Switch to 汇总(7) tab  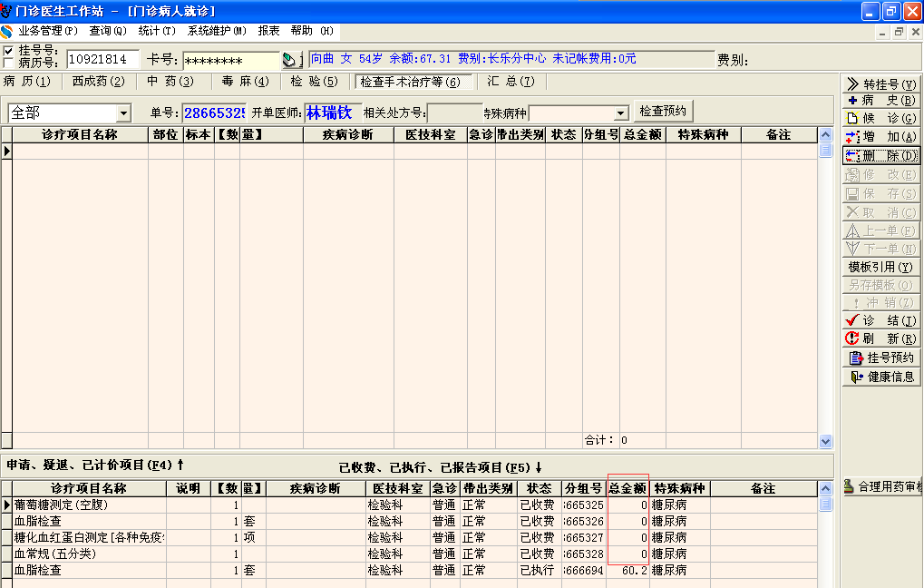[511, 82]
